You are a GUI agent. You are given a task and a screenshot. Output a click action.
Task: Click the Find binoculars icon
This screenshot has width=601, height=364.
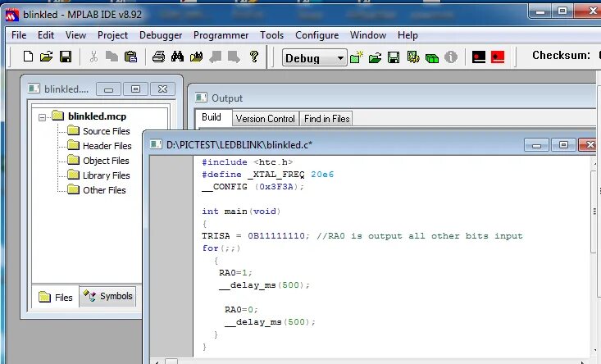tap(177, 57)
